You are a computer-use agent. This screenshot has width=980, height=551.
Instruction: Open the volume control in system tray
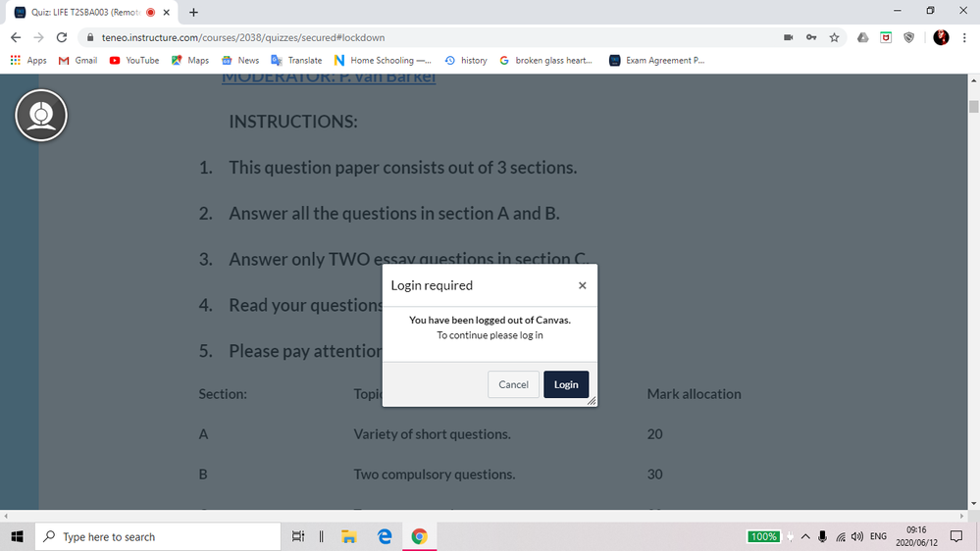point(857,536)
